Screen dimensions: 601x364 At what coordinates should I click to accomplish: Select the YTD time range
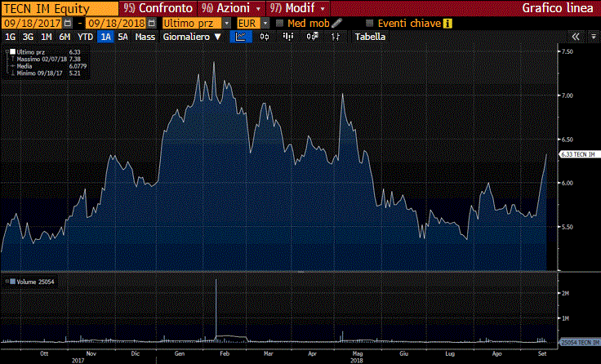pyautogui.click(x=85, y=37)
